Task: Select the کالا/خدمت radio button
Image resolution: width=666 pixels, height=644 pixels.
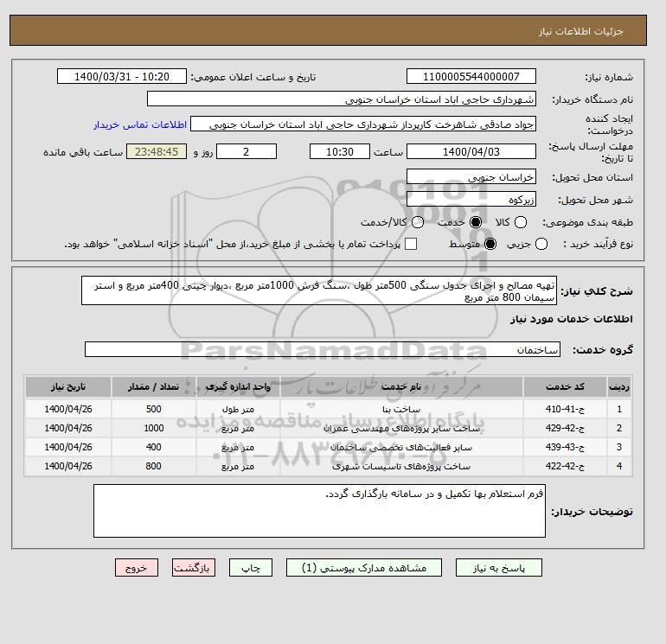Action: (418, 222)
